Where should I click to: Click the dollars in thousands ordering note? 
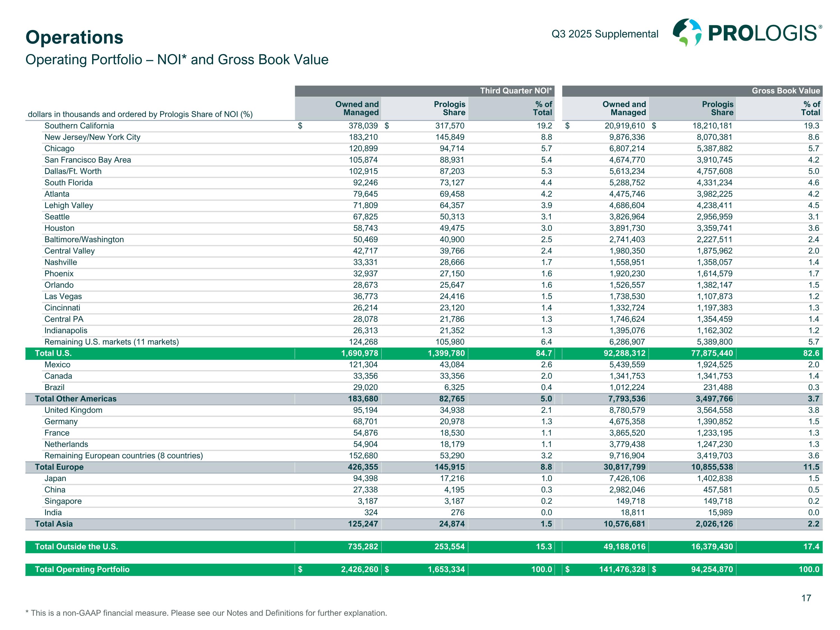[140, 114]
